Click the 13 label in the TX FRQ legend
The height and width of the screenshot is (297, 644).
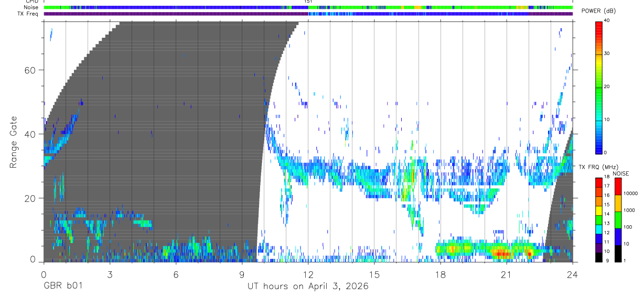point(607,223)
